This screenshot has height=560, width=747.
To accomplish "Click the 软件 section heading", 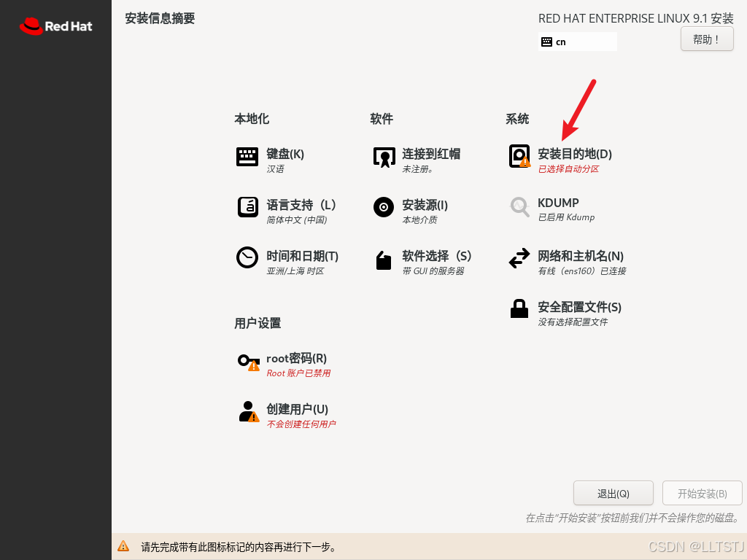I will pyautogui.click(x=382, y=119).
